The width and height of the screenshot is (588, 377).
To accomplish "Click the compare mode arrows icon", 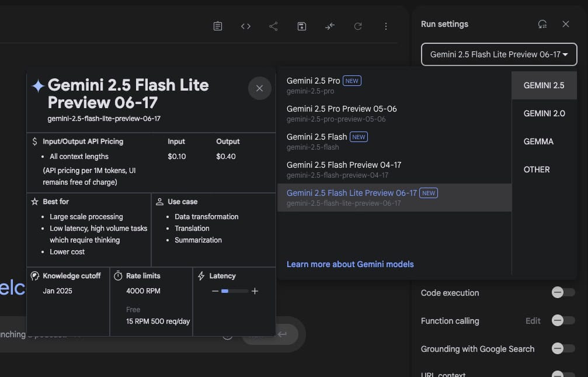I will coord(330,26).
